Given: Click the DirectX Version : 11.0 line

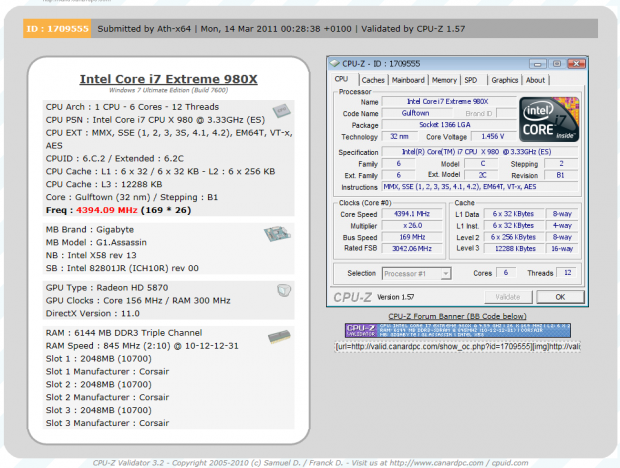Looking at the screenshot, I should [93, 313].
